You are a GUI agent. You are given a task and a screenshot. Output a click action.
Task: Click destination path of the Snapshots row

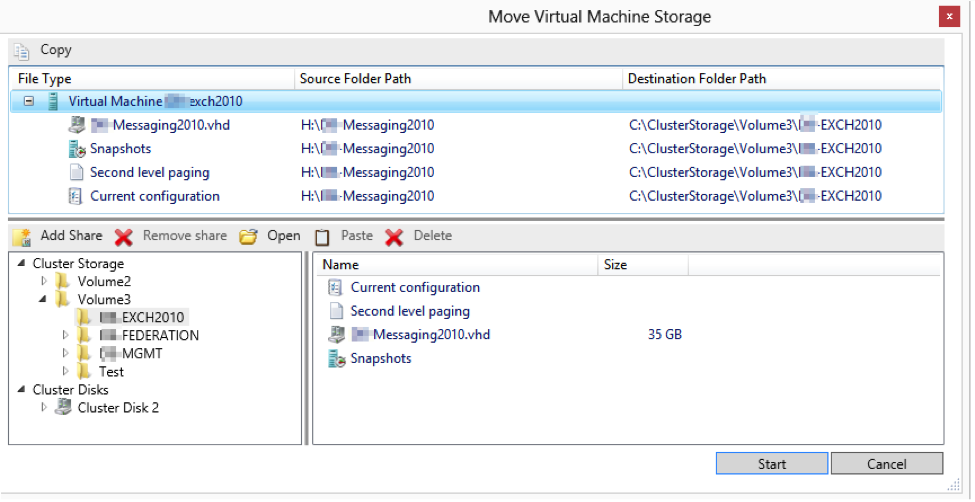(756, 149)
